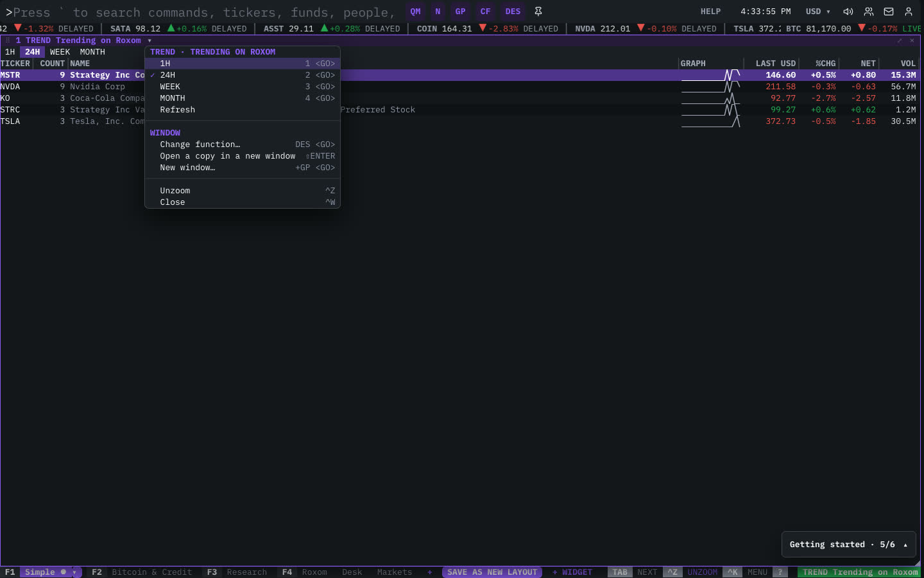
Task: Click the pin icon in top bar
Action: (538, 12)
